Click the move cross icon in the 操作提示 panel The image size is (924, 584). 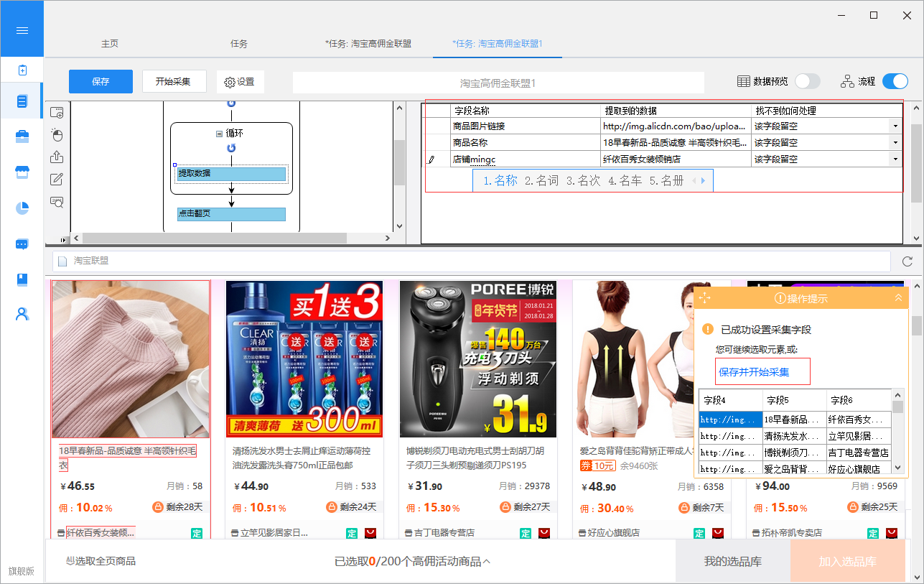pyautogui.click(x=705, y=297)
